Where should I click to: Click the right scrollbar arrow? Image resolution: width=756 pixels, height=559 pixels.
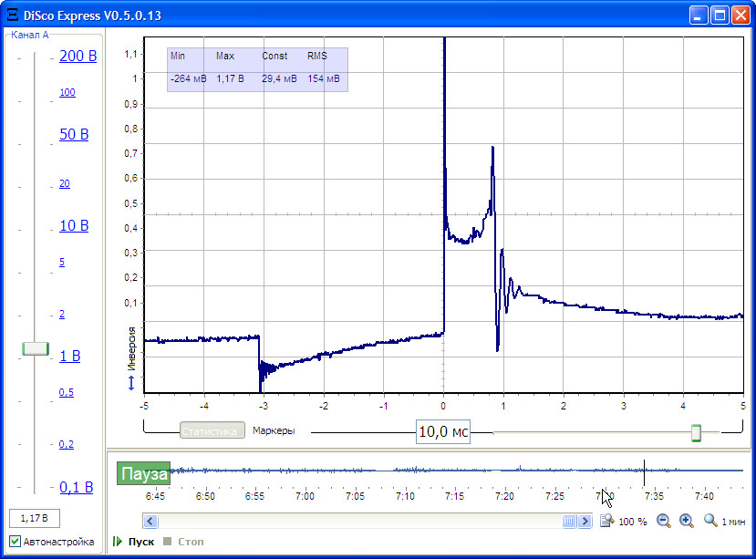pyautogui.click(x=585, y=522)
